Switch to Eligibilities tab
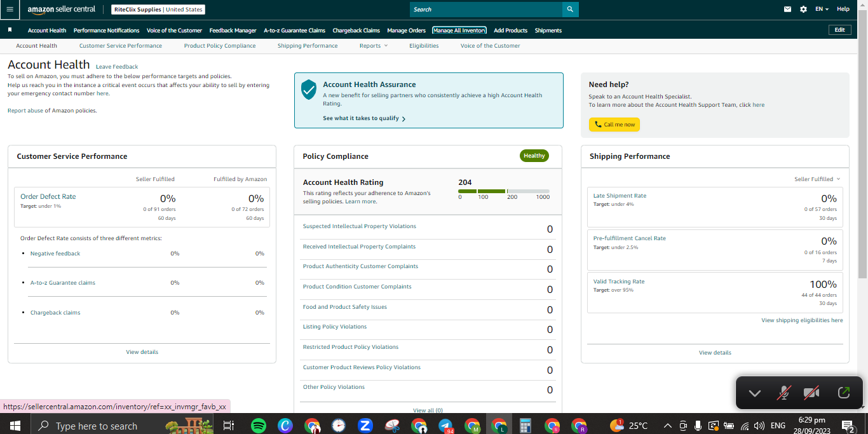 click(x=424, y=46)
